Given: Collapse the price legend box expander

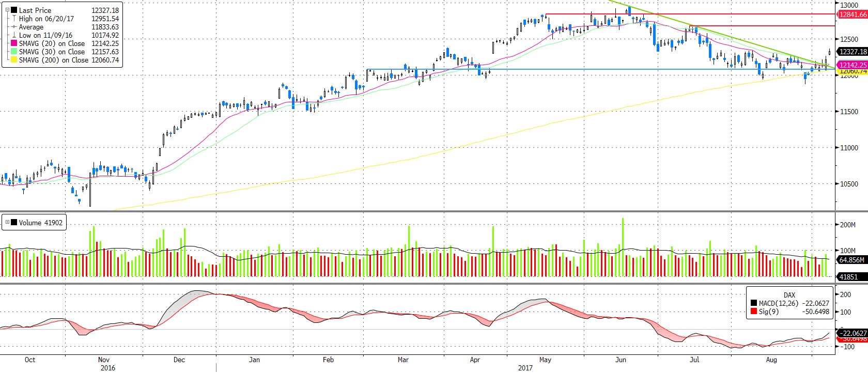Looking at the screenshot, I should pos(7,10).
